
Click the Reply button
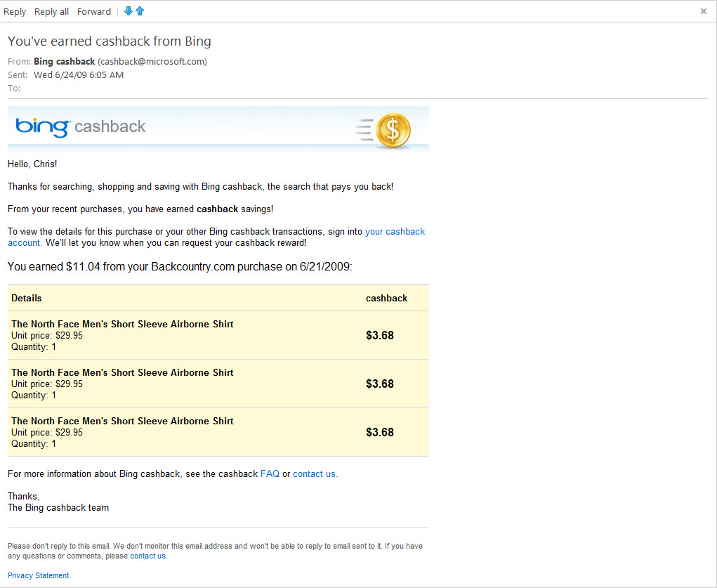pyautogui.click(x=15, y=11)
